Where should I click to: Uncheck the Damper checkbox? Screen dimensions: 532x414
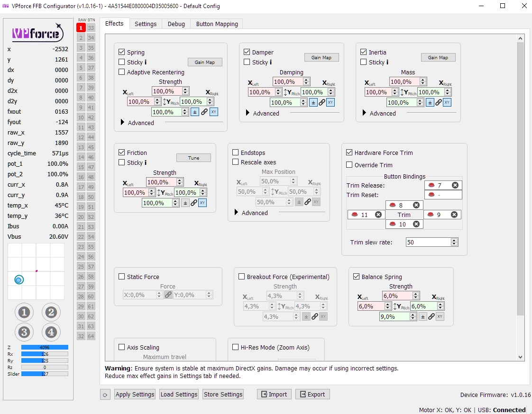coord(247,52)
